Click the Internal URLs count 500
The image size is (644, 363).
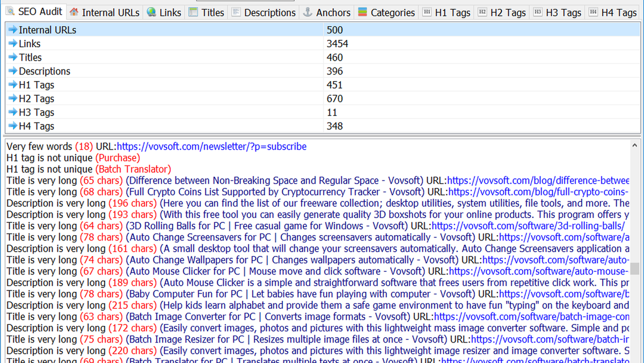[x=334, y=30]
